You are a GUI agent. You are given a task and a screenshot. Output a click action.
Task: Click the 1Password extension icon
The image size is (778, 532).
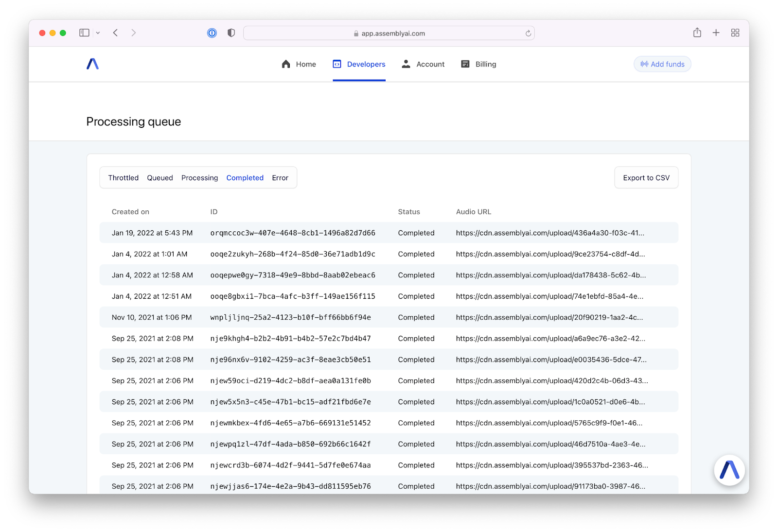212,33
